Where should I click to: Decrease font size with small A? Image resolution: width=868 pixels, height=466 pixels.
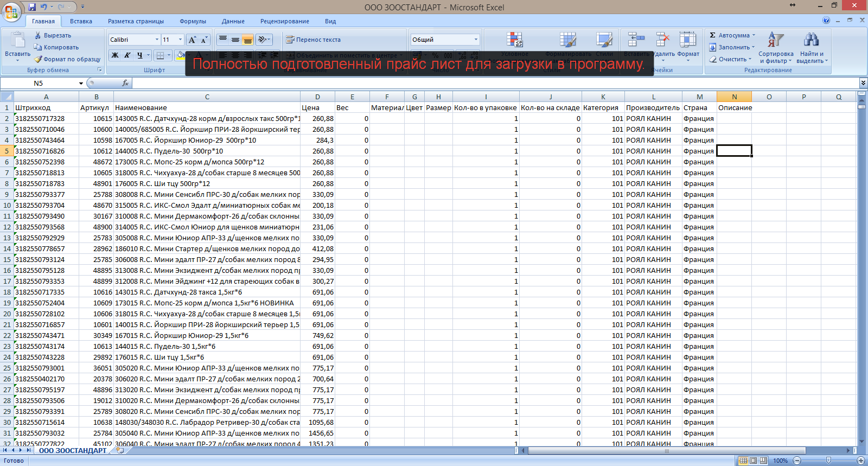click(x=204, y=40)
